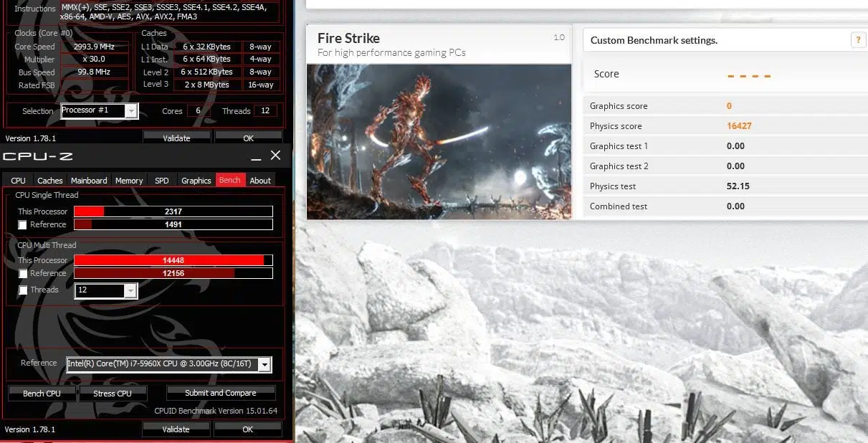This screenshot has height=443, width=868.
Task: Click Fire Strike version 1.0 label
Action: (x=559, y=37)
